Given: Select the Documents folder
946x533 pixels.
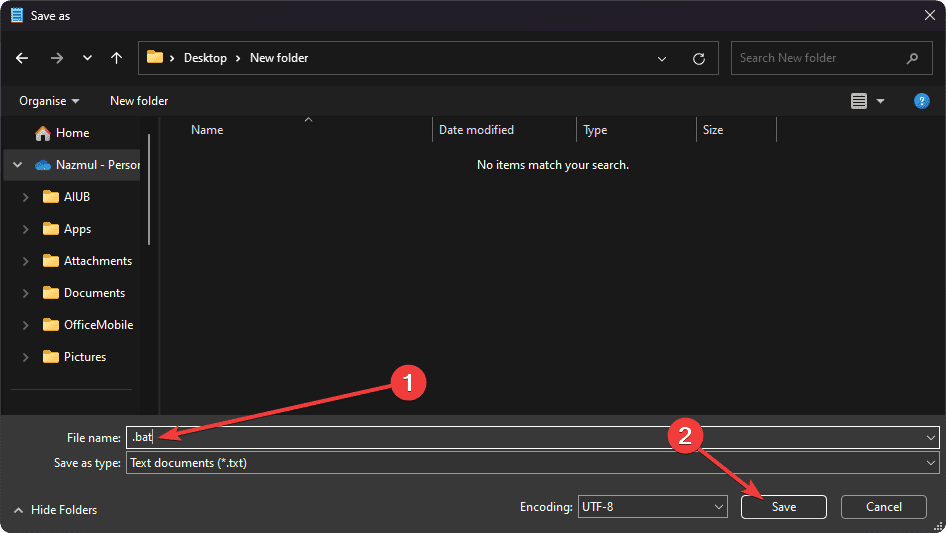Looking at the screenshot, I should click(x=84, y=293).
